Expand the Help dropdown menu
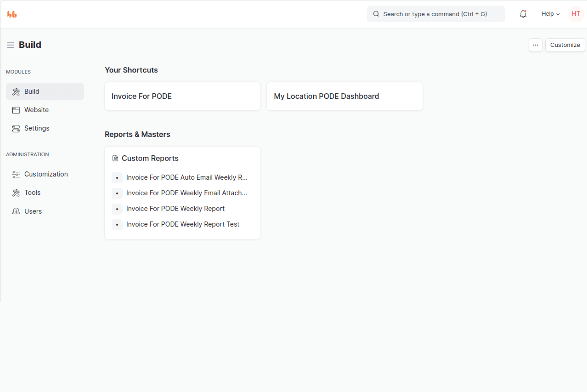Screen dimensions: 587x392 tap(550, 14)
